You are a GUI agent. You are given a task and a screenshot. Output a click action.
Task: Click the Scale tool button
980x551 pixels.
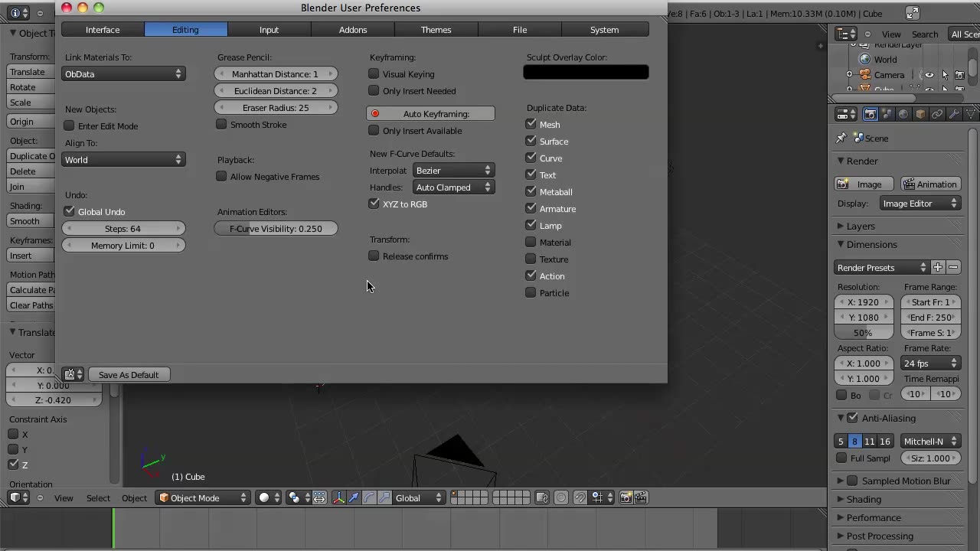pyautogui.click(x=31, y=103)
